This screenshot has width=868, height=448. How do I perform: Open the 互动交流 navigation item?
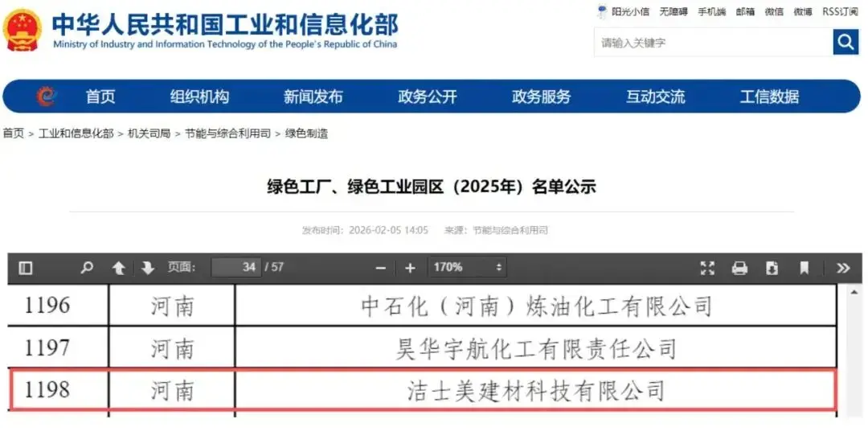coord(656,97)
